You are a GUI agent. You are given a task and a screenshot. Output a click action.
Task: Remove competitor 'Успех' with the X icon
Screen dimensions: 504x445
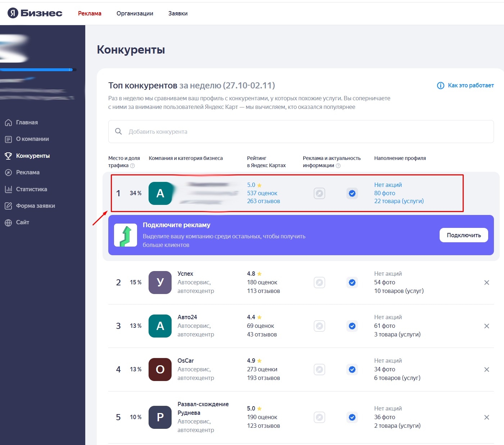click(486, 283)
